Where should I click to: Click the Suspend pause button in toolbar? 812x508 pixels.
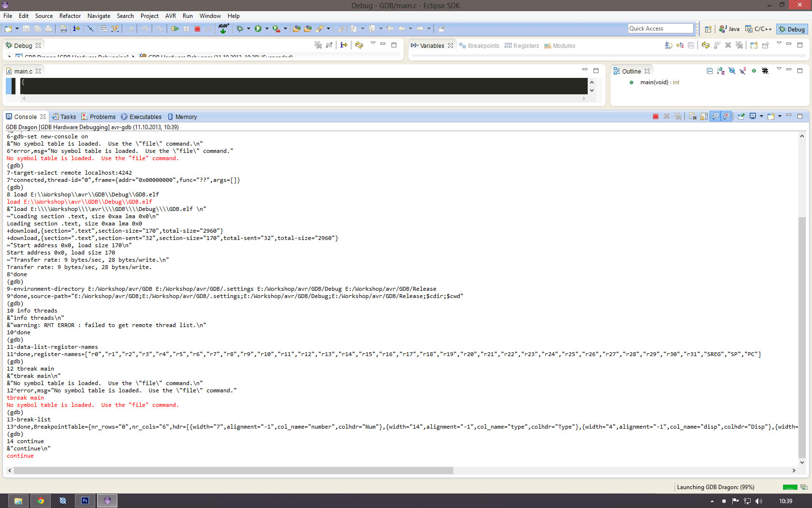point(187,29)
